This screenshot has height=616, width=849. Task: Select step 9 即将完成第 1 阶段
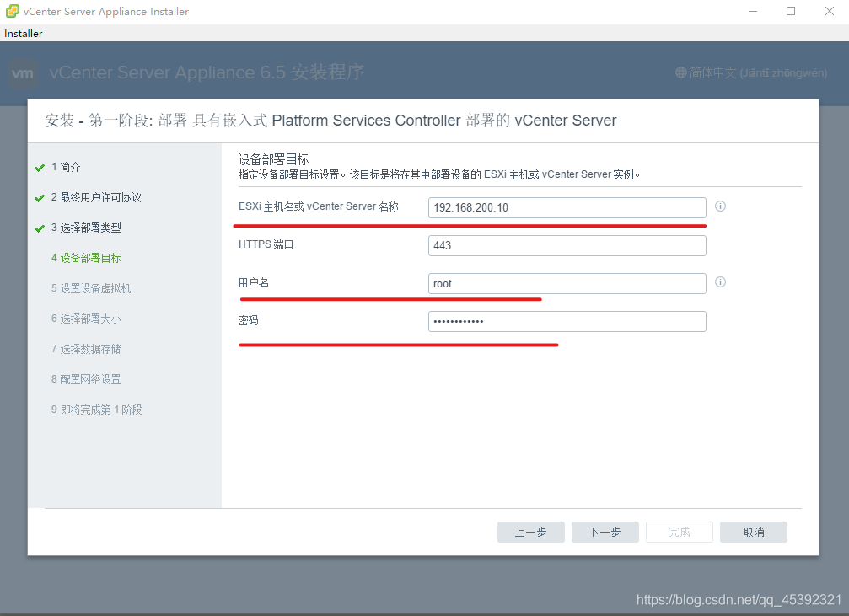(96, 410)
